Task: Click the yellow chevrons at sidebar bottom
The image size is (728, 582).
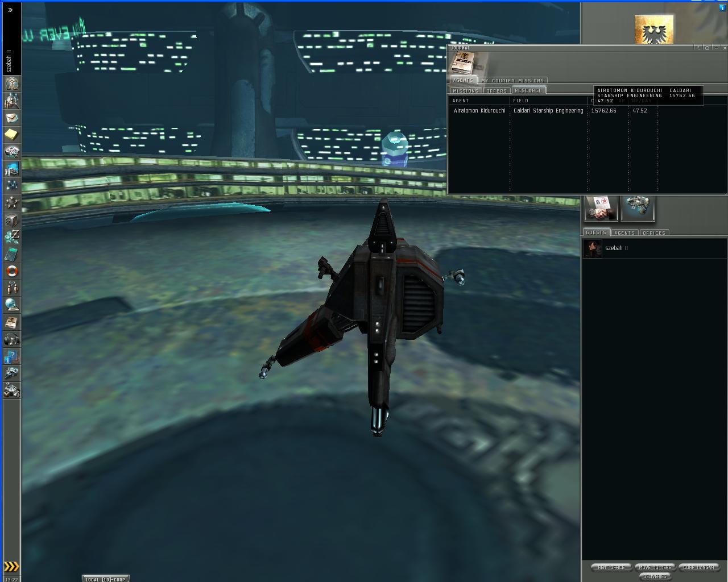Action: [x=11, y=566]
